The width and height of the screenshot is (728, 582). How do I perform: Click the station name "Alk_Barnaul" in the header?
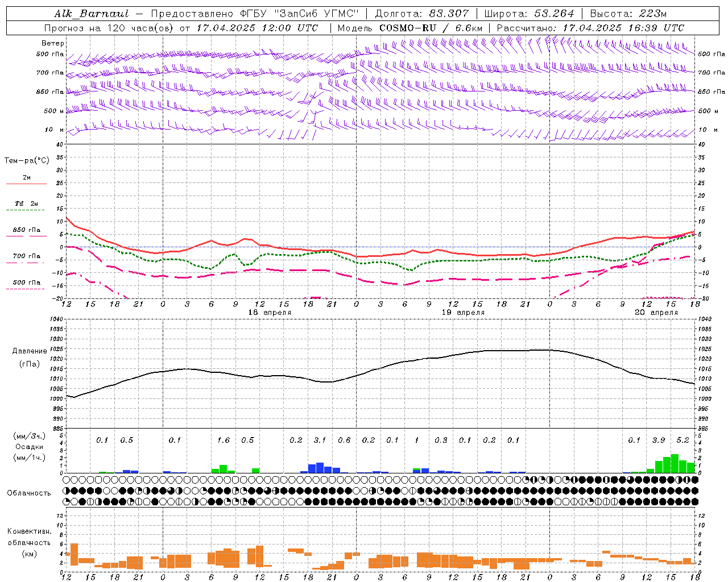coord(92,14)
